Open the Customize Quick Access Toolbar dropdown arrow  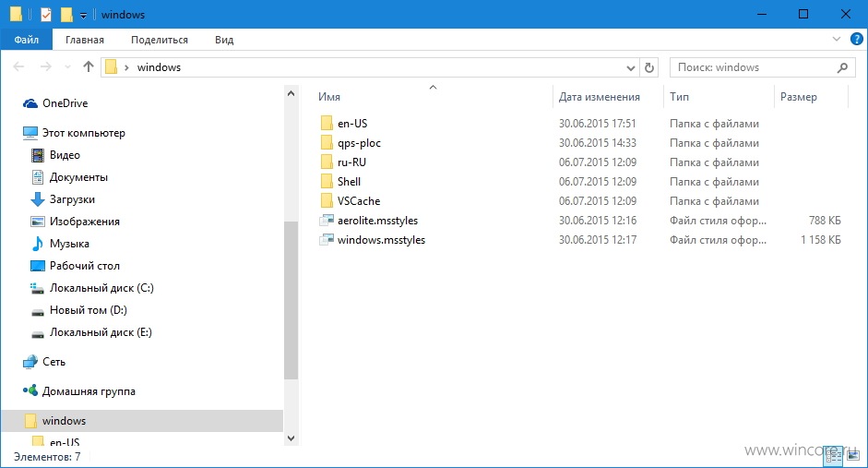83,16
